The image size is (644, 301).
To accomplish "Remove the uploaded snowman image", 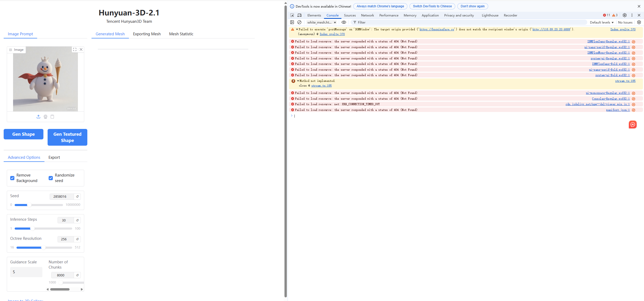I will click(x=81, y=49).
